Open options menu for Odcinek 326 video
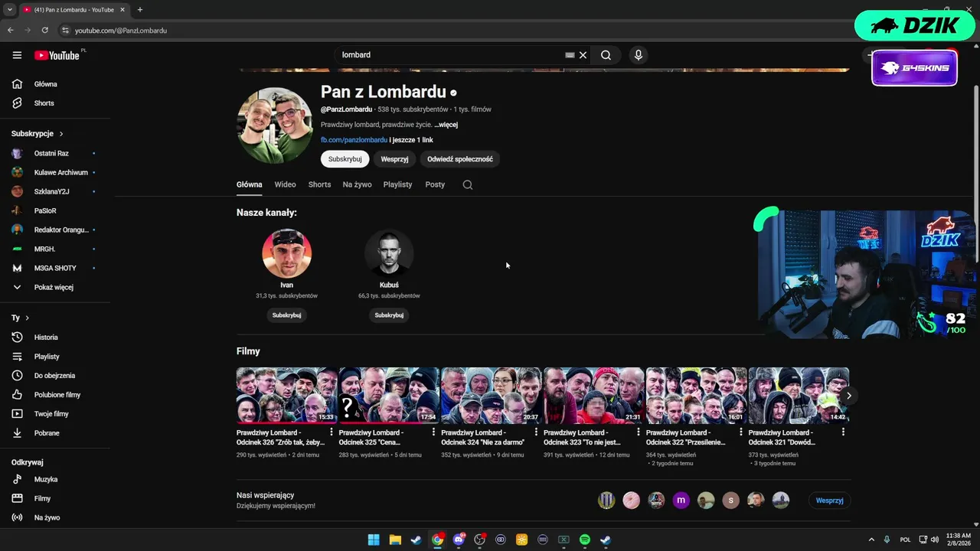 click(332, 432)
